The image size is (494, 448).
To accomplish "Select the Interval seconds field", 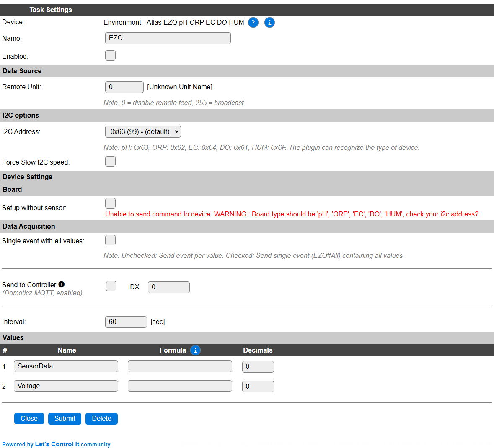I will coord(126,322).
